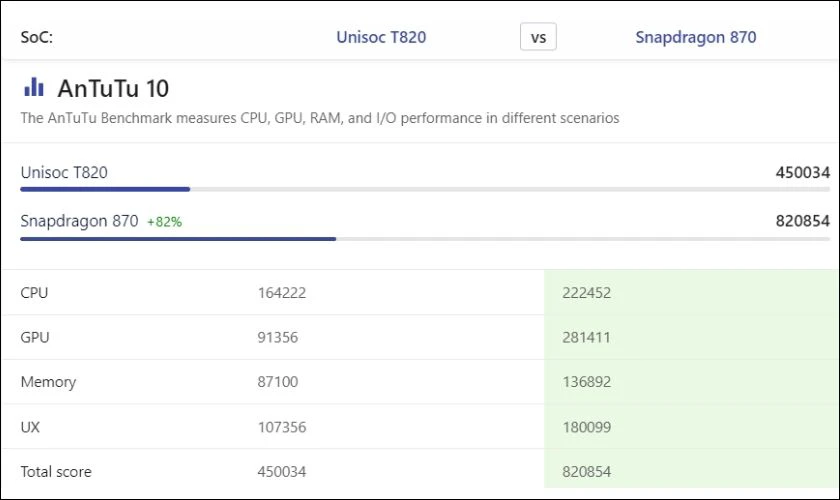Select CPU value 222452
Image resolution: width=840 pixels, height=500 pixels.
pos(586,293)
